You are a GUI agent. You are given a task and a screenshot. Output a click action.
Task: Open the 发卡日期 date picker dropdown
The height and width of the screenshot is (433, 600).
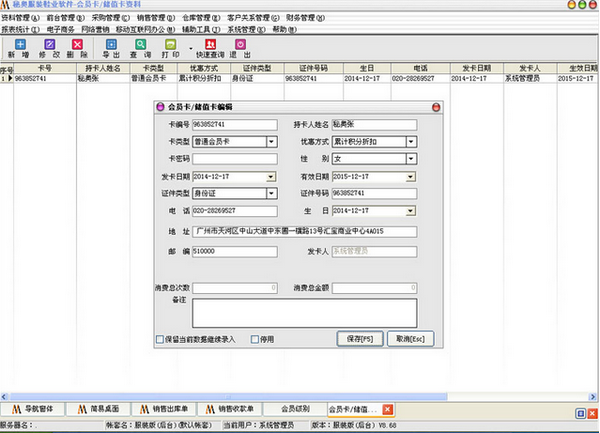click(x=271, y=177)
